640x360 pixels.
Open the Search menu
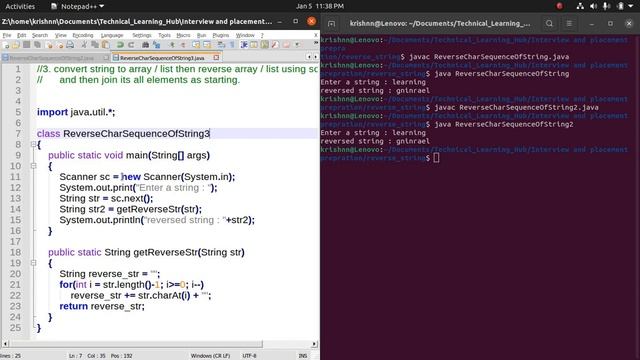40,36
